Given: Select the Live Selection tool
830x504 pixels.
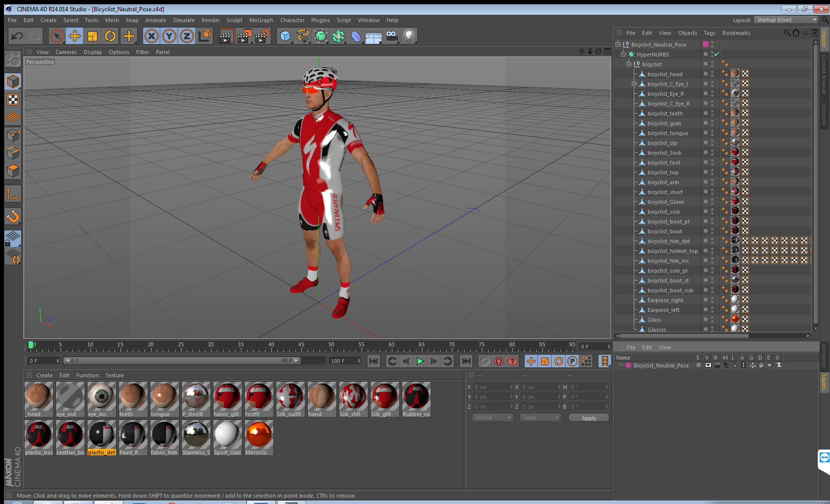Looking at the screenshot, I should [57, 36].
